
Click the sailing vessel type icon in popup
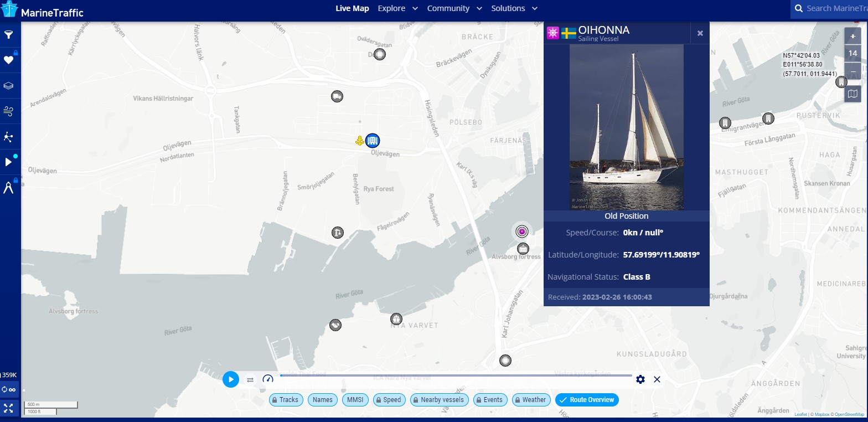click(x=552, y=33)
